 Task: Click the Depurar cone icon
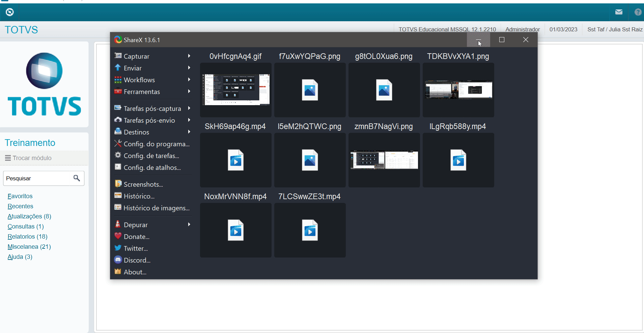tap(118, 224)
